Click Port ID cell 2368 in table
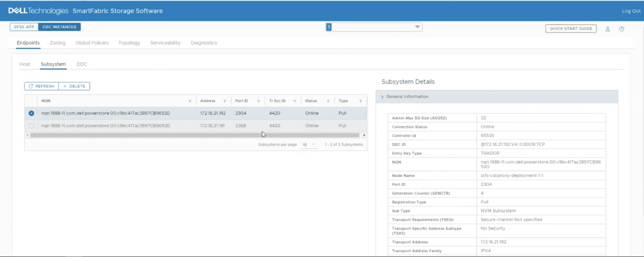The width and height of the screenshot is (644, 257). (241, 126)
